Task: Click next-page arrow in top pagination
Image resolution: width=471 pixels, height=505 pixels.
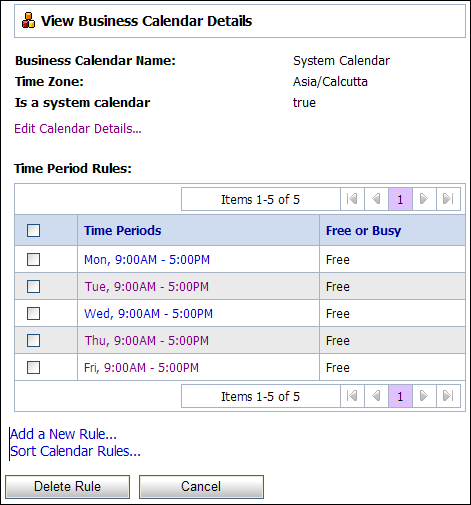Action: point(424,199)
